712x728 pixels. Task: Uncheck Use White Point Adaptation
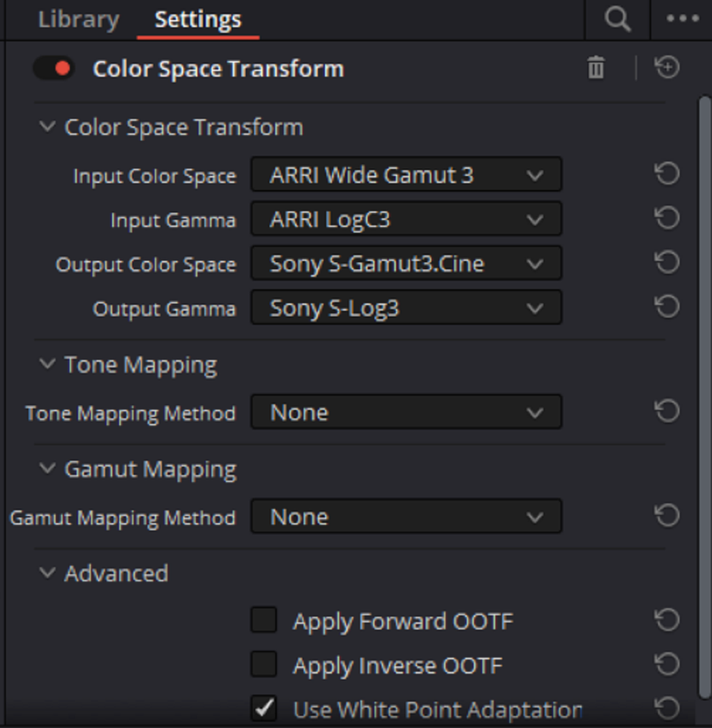click(x=264, y=708)
